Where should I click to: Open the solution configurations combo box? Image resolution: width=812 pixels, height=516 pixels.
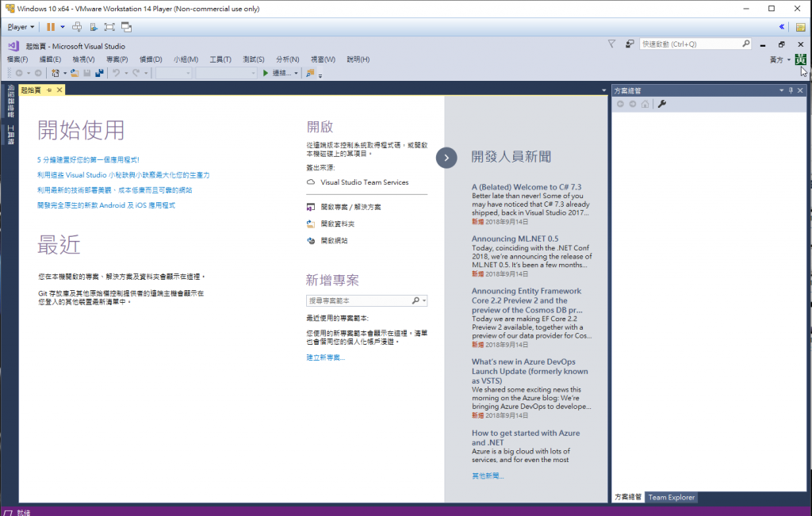tap(174, 73)
